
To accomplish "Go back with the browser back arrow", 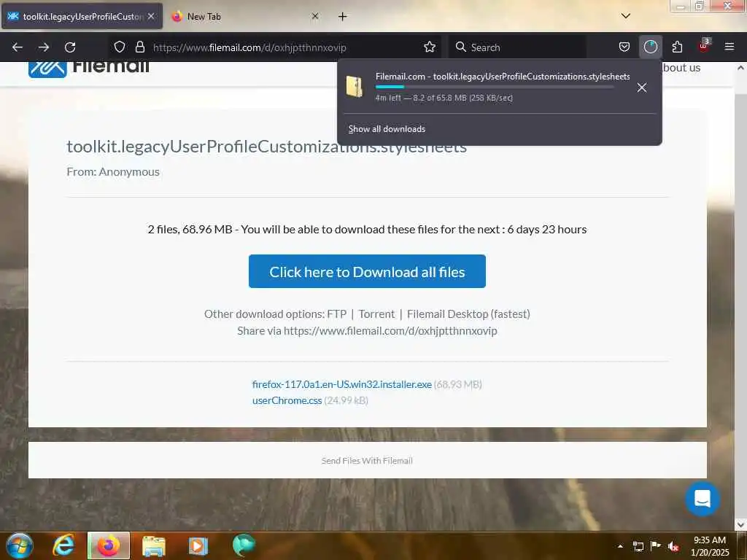I will [18, 47].
